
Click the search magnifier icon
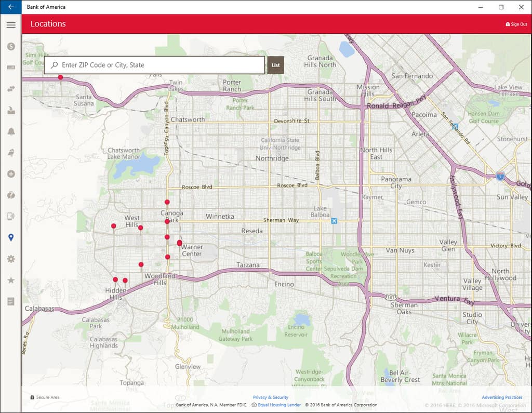click(54, 65)
